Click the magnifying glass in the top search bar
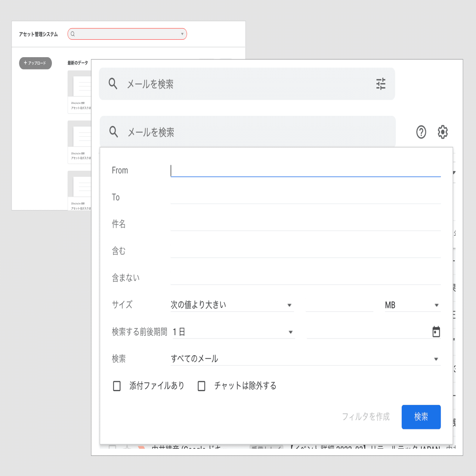The height and width of the screenshot is (476, 476). [x=113, y=84]
